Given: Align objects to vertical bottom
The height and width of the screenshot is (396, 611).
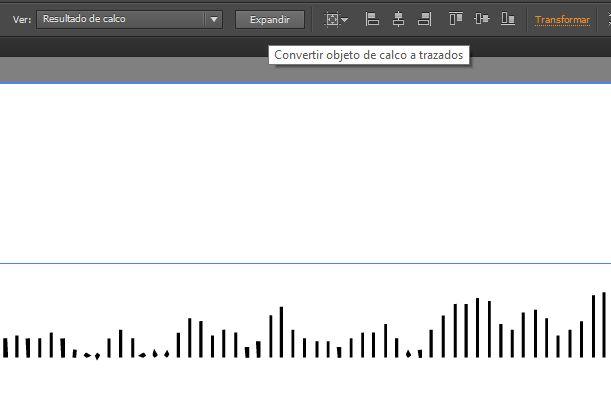Looking at the screenshot, I should coord(508,18).
